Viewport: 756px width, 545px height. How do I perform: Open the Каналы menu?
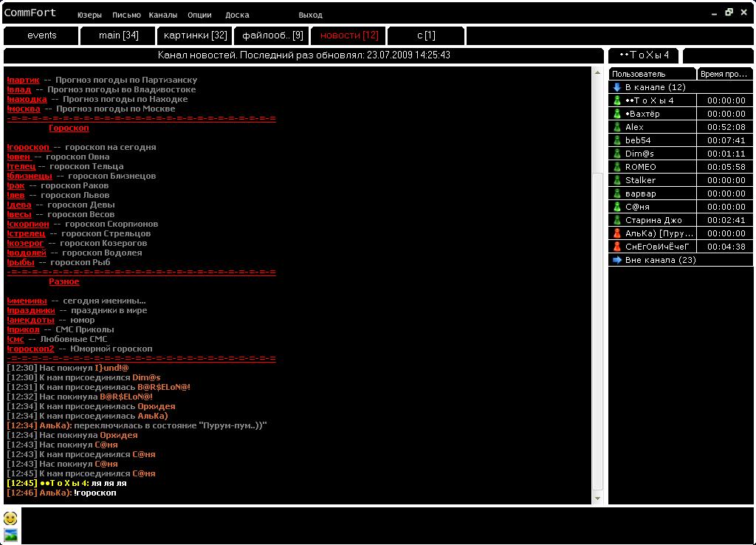click(162, 15)
